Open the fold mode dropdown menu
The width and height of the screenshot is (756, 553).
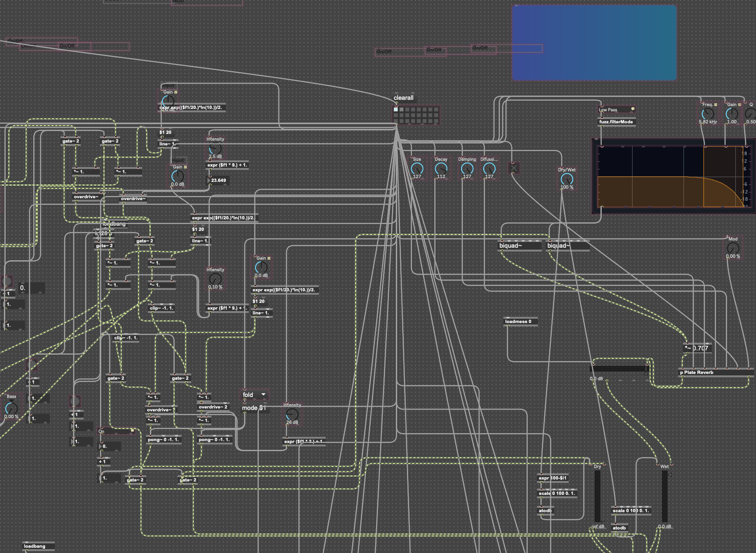click(x=255, y=395)
